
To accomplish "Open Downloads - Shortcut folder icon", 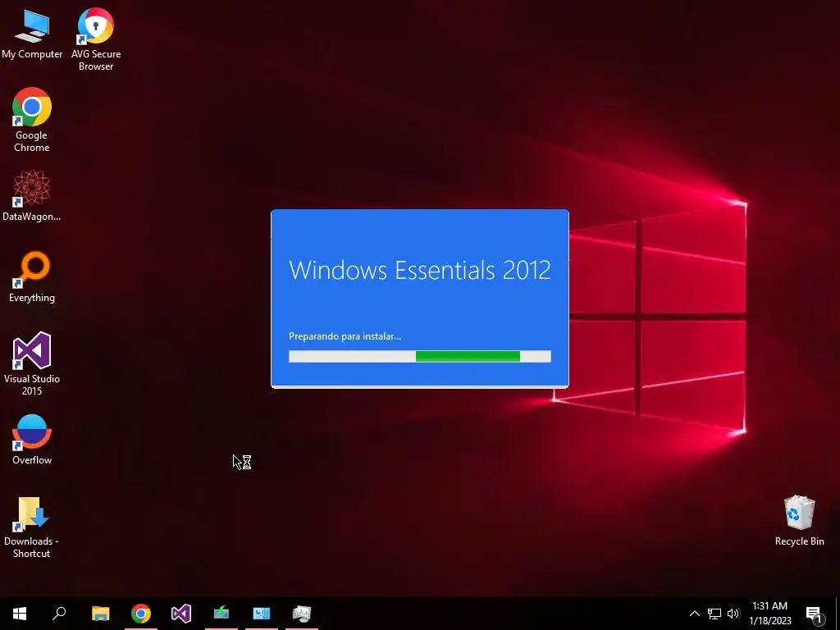I will pos(32,527).
